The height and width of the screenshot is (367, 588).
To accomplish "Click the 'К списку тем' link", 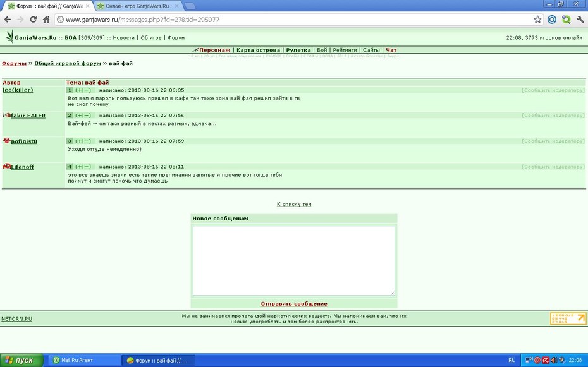I will (x=294, y=204).
